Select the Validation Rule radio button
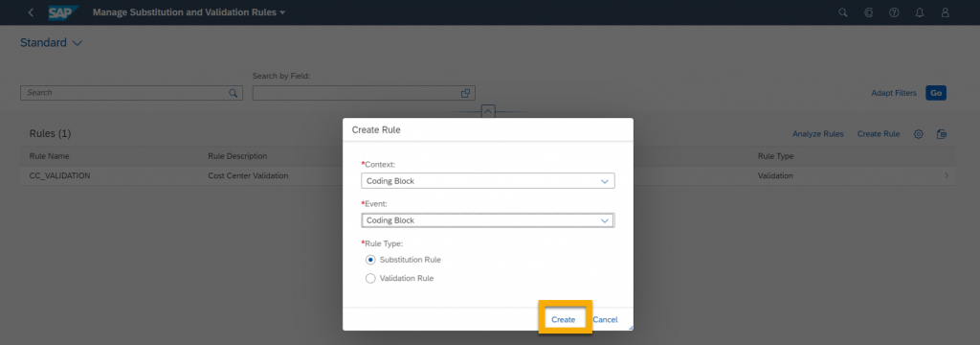 coord(370,278)
